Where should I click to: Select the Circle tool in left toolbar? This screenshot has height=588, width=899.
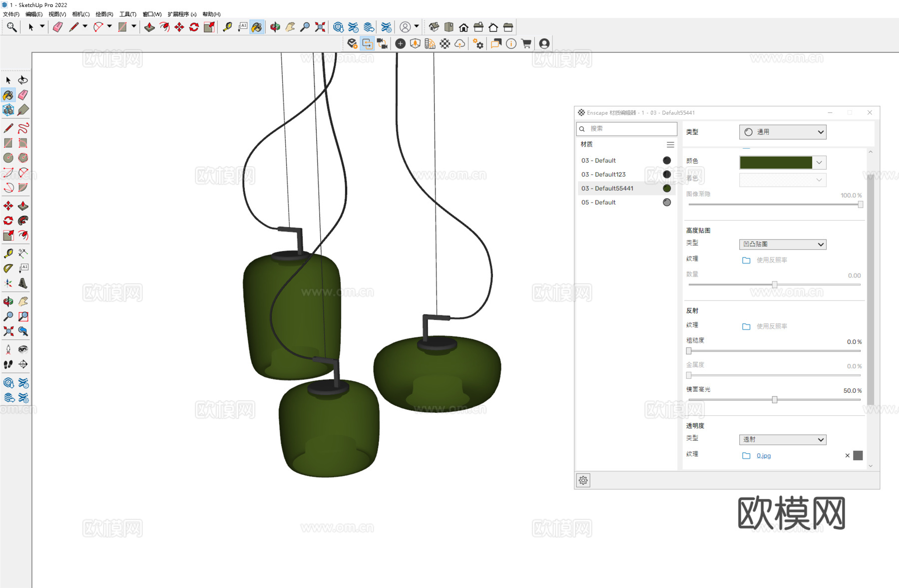coord(8,158)
